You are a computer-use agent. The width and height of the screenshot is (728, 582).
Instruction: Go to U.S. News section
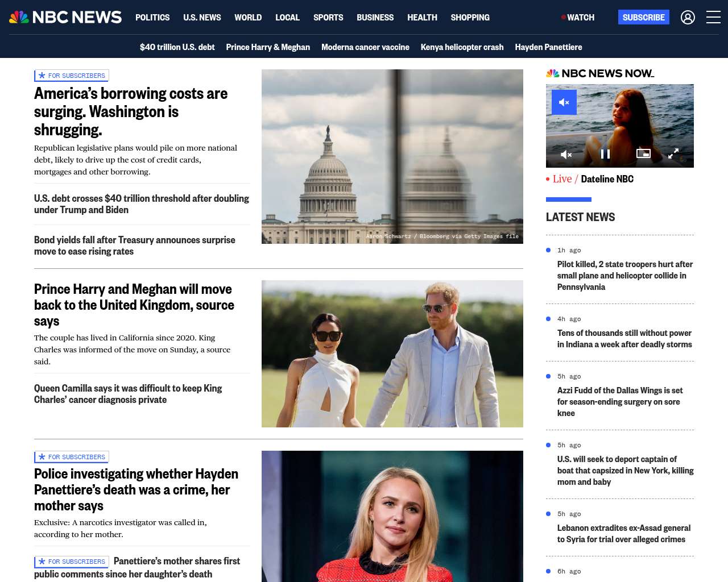click(x=202, y=18)
